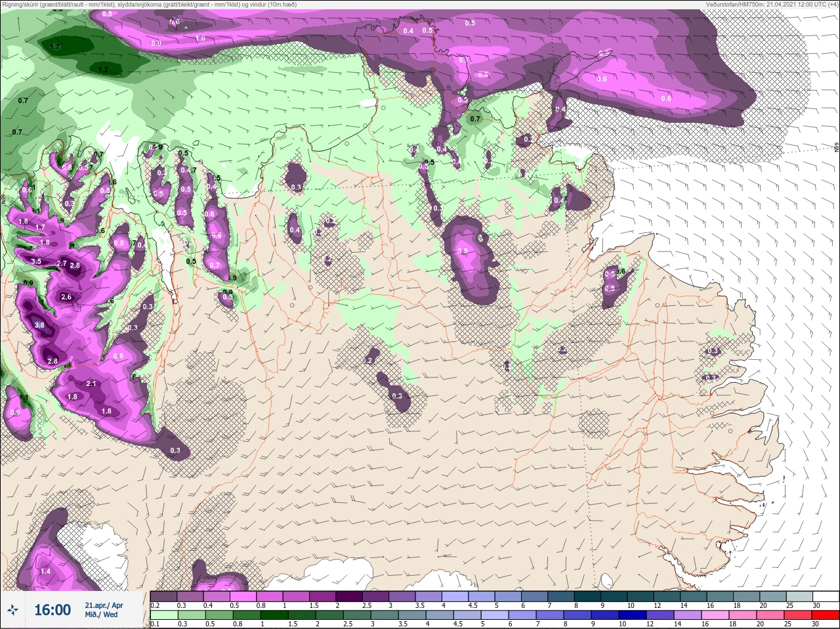Click the 1.2 rain value in dark green area
This screenshot has width=840, height=629.
pos(103,70)
